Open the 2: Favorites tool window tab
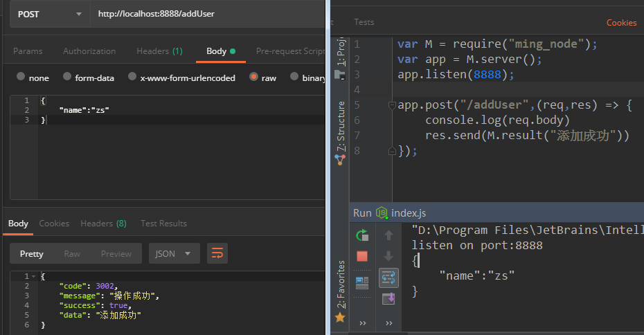This screenshot has height=335, width=644. pos(341,284)
